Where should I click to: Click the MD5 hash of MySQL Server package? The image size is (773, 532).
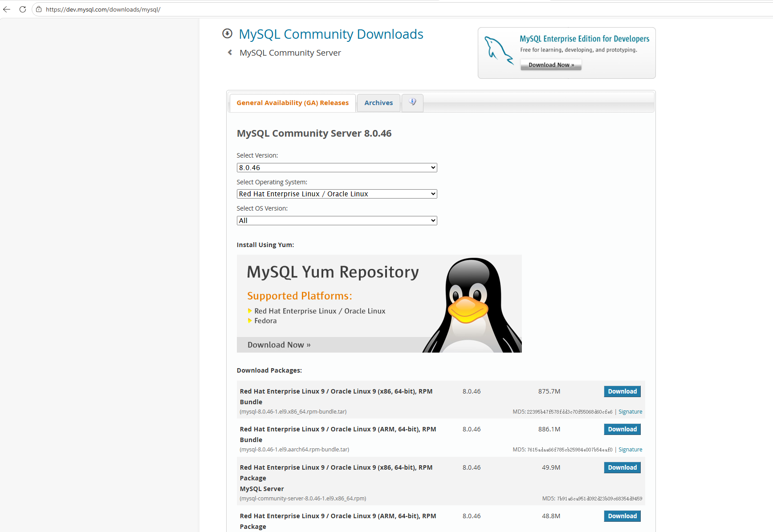click(x=599, y=499)
